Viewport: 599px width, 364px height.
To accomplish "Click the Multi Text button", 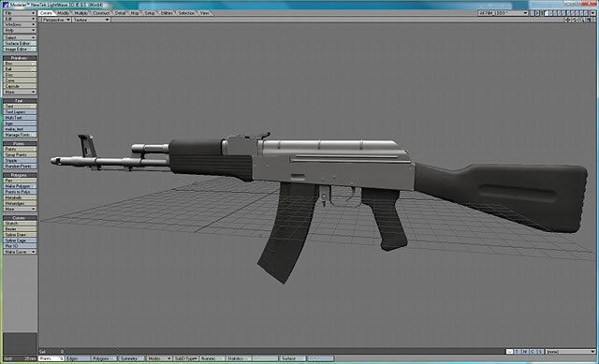I will [20, 118].
